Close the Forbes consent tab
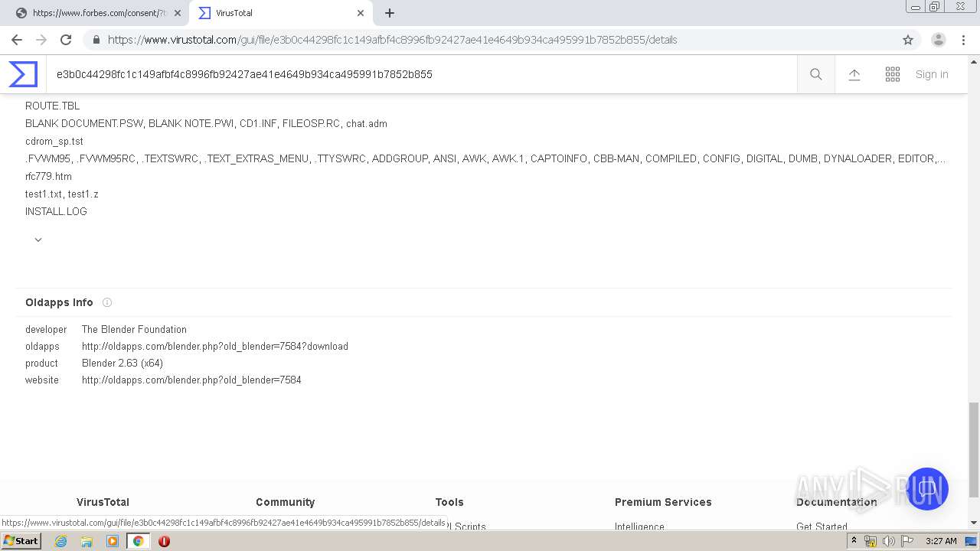Screen dimensions: 980x551 point(177,13)
